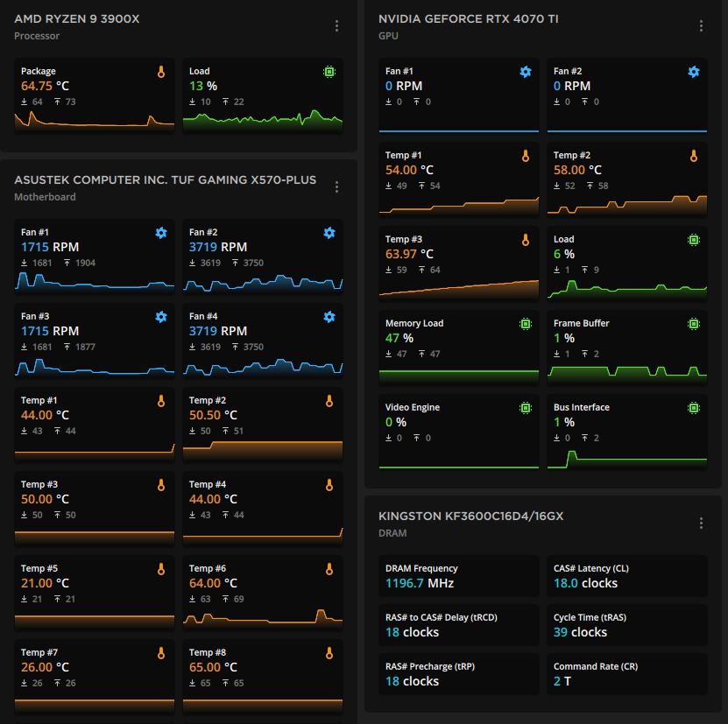Click the fan icon on GPU Fan #2
Image resolution: width=728 pixels, height=724 pixels.
(x=694, y=72)
